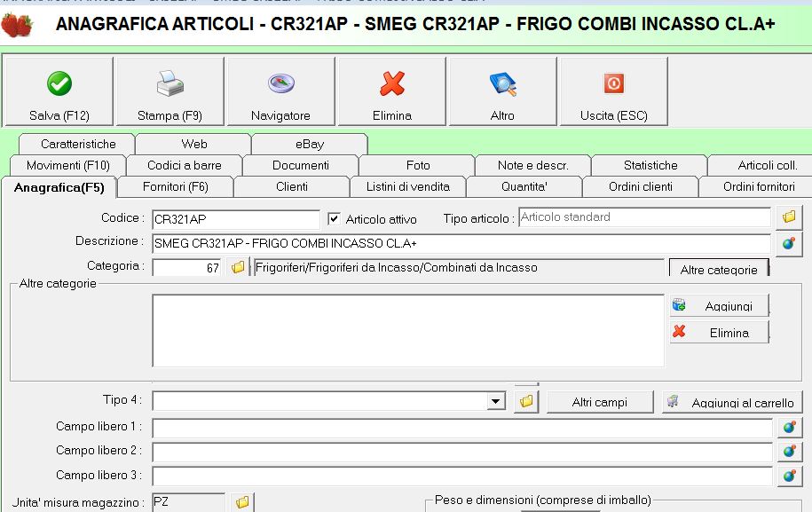The height and width of the screenshot is (512, 812).
Task: Click the Categoria code field showing 67
Action: tap(187, 268)
